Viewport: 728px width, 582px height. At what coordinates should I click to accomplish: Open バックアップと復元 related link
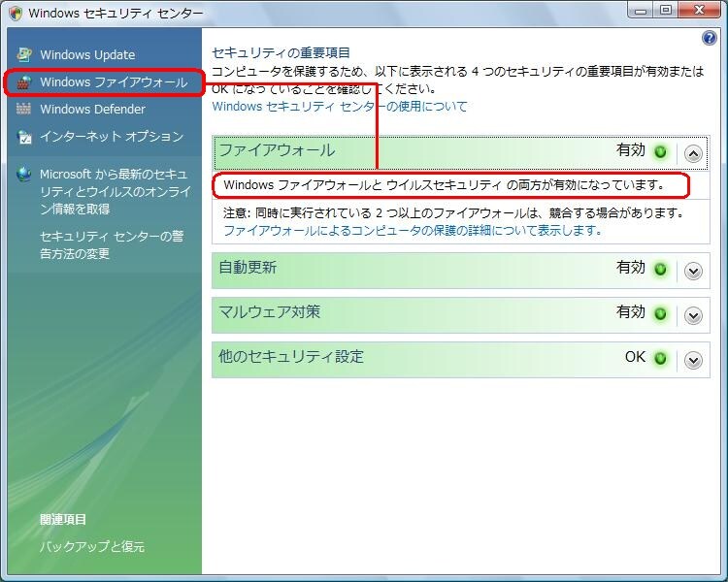(x=92, y=546)
